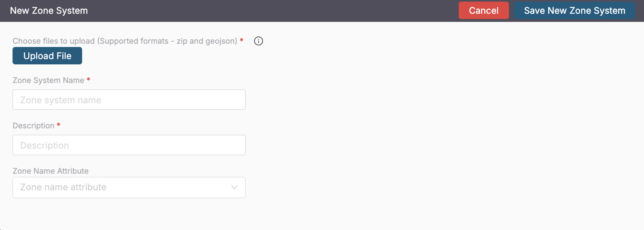Click the blank area below the form
Screen dimensions: 644x230
pyautogui.click(x=324, y=215)
